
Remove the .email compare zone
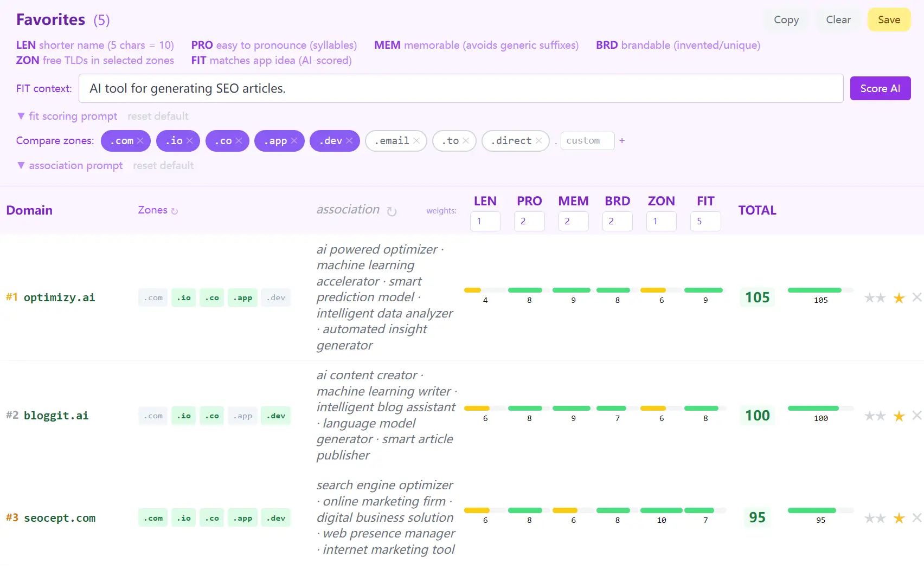(x=416, y=140)
